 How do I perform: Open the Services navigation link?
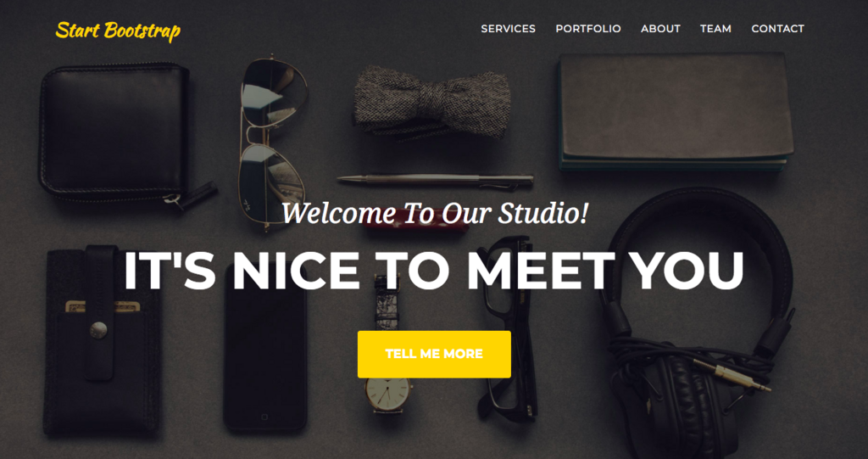click(x=509, y=29)
